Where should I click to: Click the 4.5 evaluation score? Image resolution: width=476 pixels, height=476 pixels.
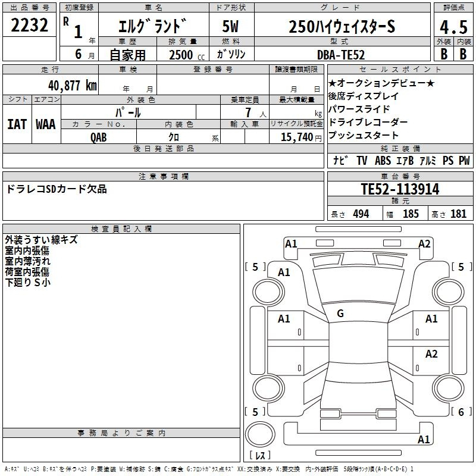tap(453, 27)
